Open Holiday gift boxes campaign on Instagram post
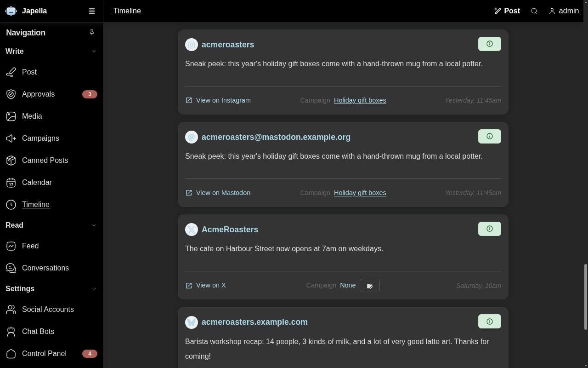 click(x=360, y=100)
